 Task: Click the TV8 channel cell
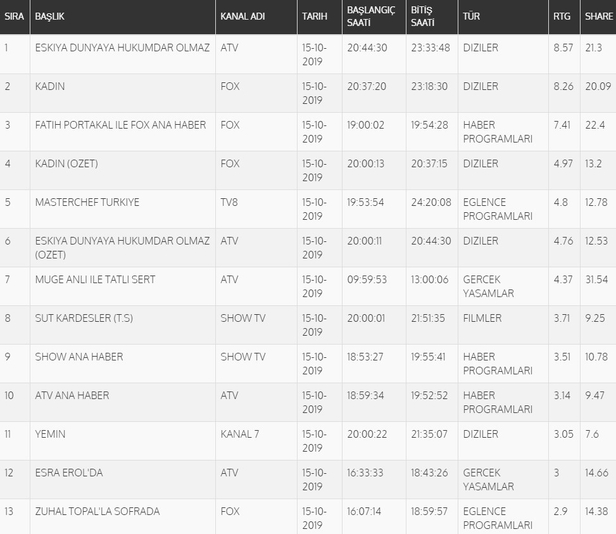[230, 202]
